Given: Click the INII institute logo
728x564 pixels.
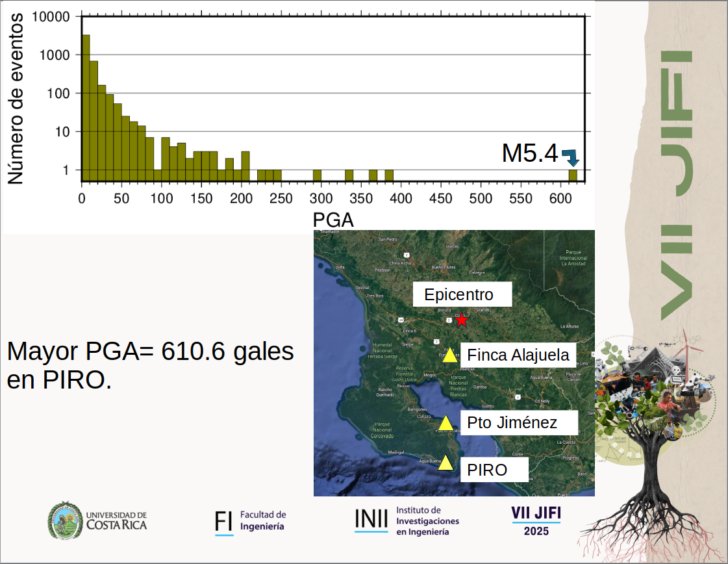Looking at the screenshot, I should pos(407,521).
